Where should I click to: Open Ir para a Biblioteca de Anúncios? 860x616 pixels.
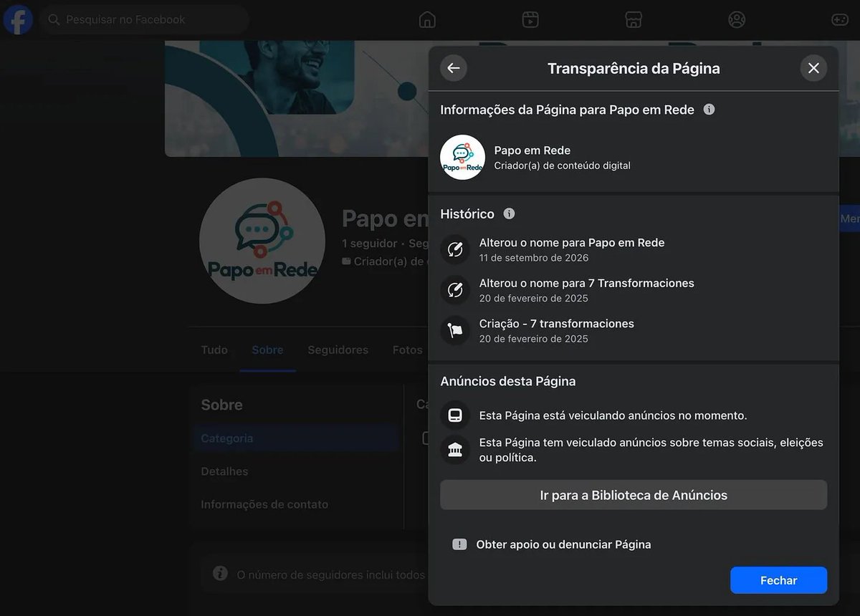point(634,495)
